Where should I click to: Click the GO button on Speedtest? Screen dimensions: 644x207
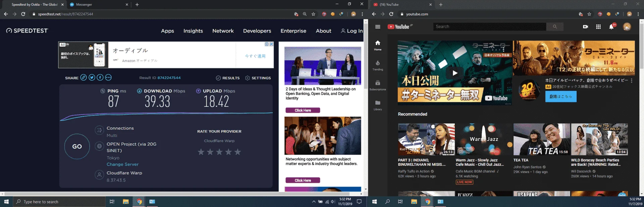(x=77, y=146)
